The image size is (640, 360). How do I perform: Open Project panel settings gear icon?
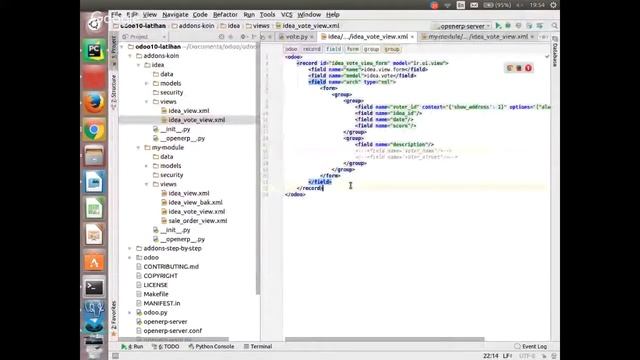tap(243, 37)
